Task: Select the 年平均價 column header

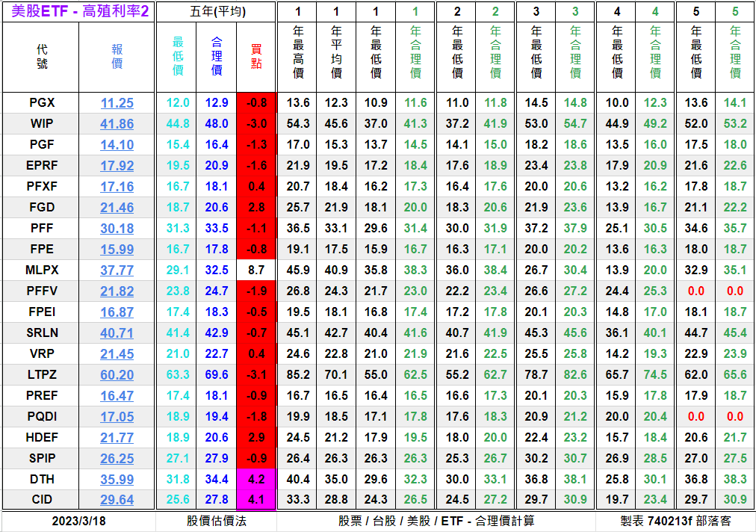Action: point(336,57)
